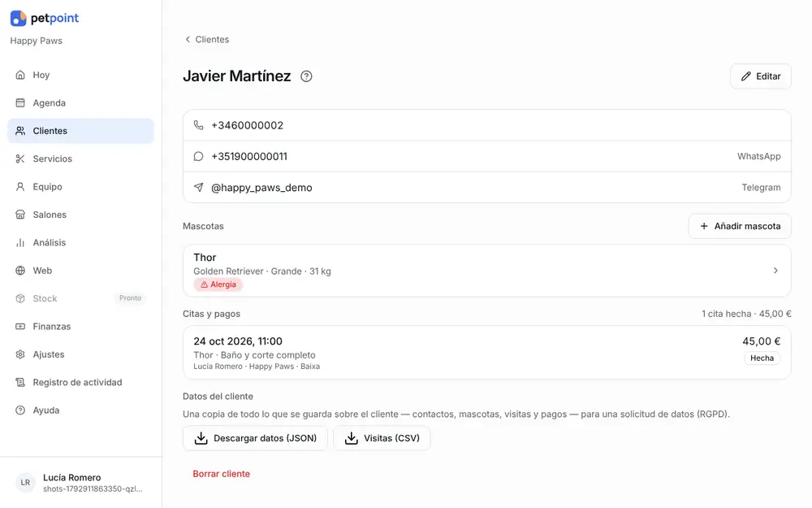The height and width of the screenshot is (508, 812).
Task: Click the red Borrar cliente link
Action: [221, 474]
